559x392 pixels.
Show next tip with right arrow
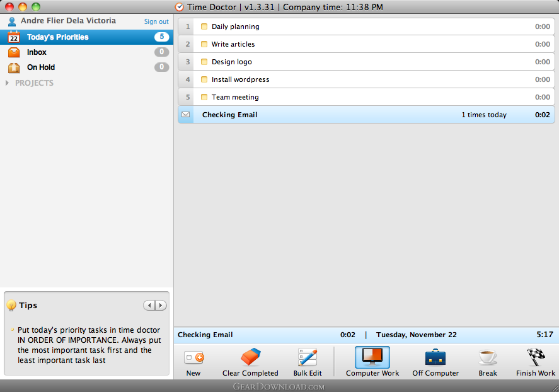point(161,306)
